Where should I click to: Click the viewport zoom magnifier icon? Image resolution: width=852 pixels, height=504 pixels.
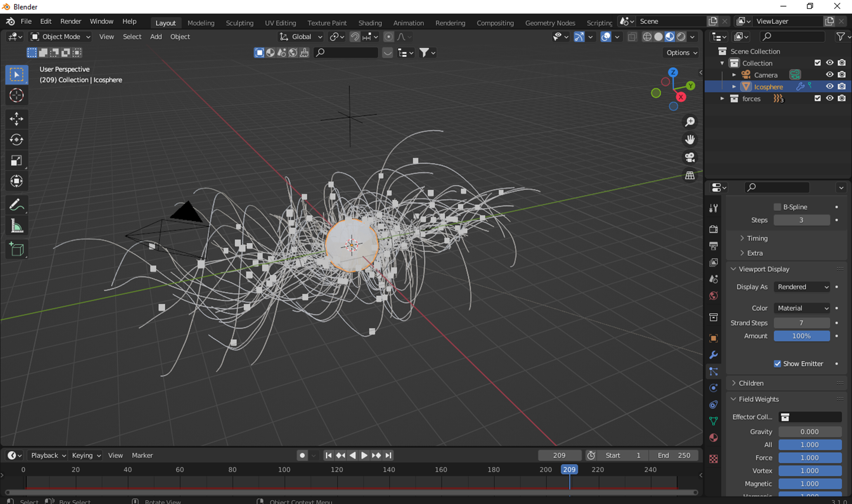690,122
